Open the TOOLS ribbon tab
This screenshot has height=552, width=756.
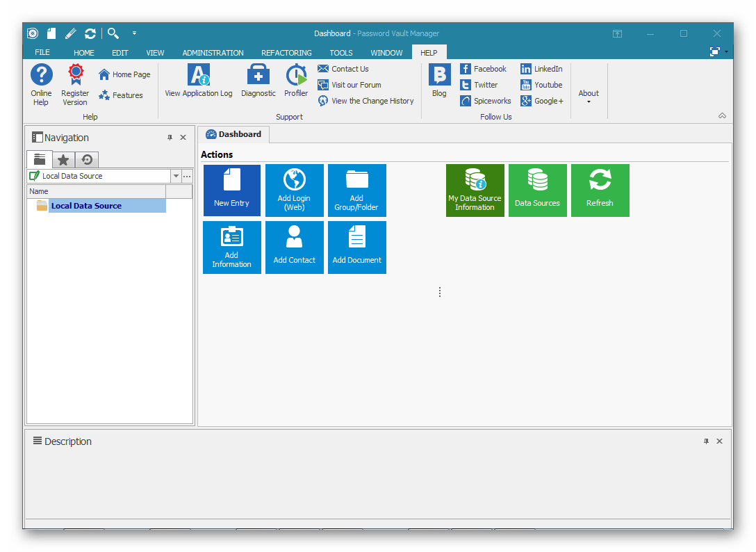pyautogui.click(x=341, y=53)
